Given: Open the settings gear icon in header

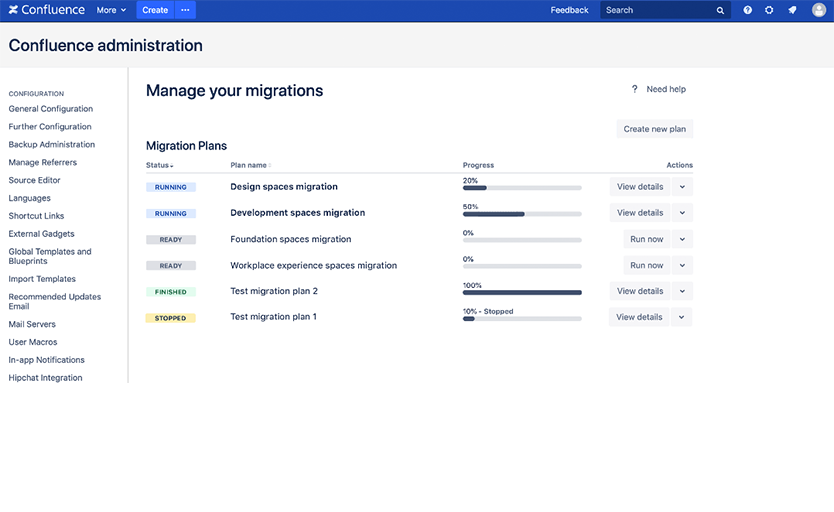Looking at the screenshot, I should (769, 10).
